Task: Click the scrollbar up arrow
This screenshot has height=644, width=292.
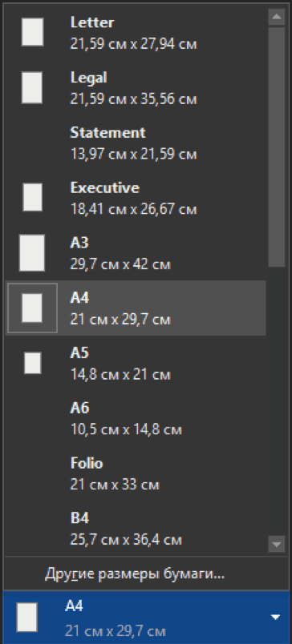Action: (x=277, y=17)
